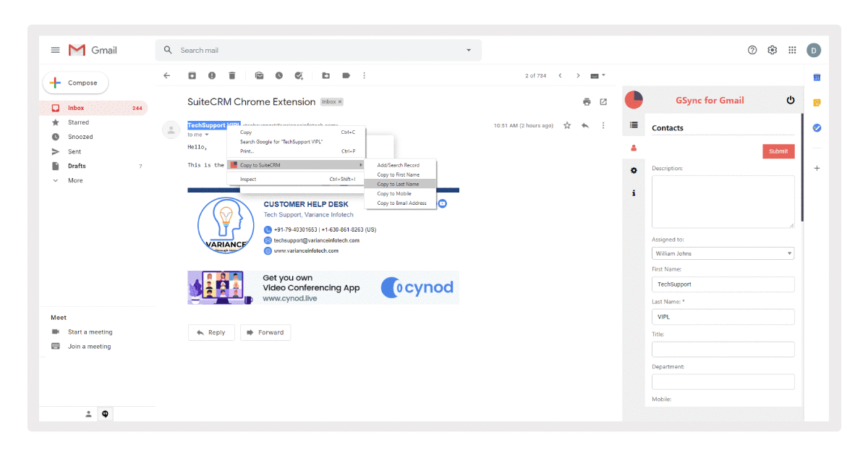Mark the email as unread
The image size is (868, 456).
259,75
